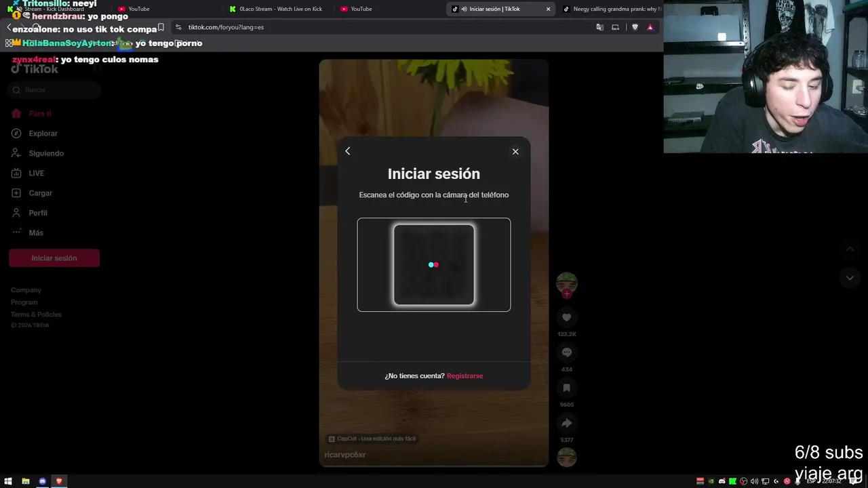The width and height of the screenshot is (868, 488).
Task: Go back in the login dialog
Action: pyautogui.click(x=348, y=151)
